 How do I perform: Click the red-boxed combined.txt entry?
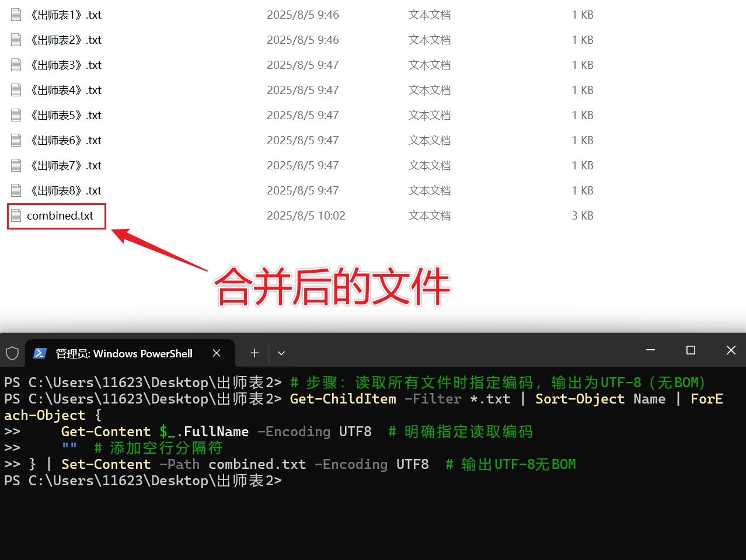click(x=56, y=215)
